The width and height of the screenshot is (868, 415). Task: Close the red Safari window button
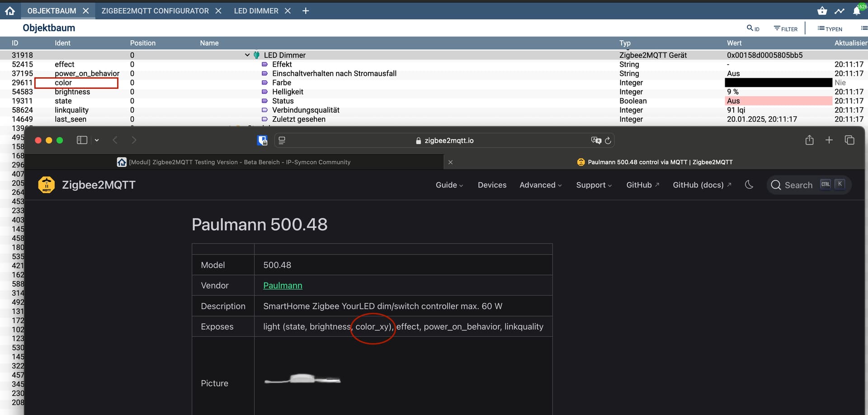pos(38,140)
